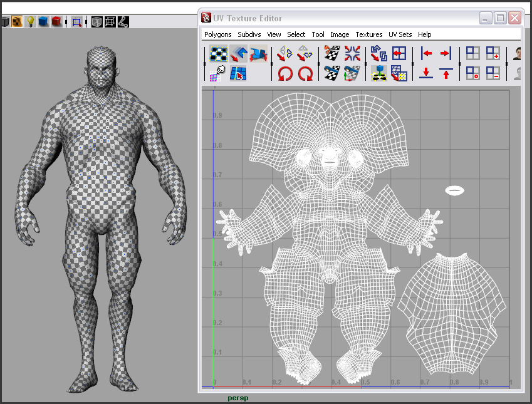
Task: Sew UV edges using the thread icon
Action: click(x=331, y=73)
